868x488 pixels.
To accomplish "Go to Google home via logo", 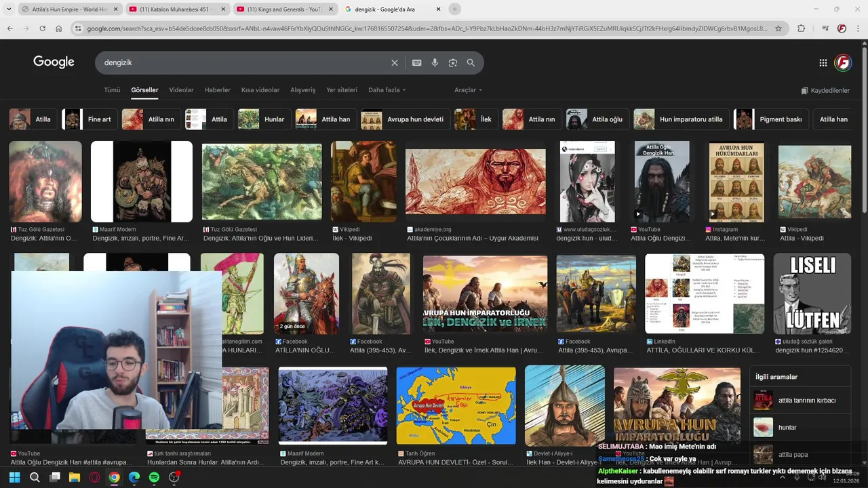I will tap(54, 62).
